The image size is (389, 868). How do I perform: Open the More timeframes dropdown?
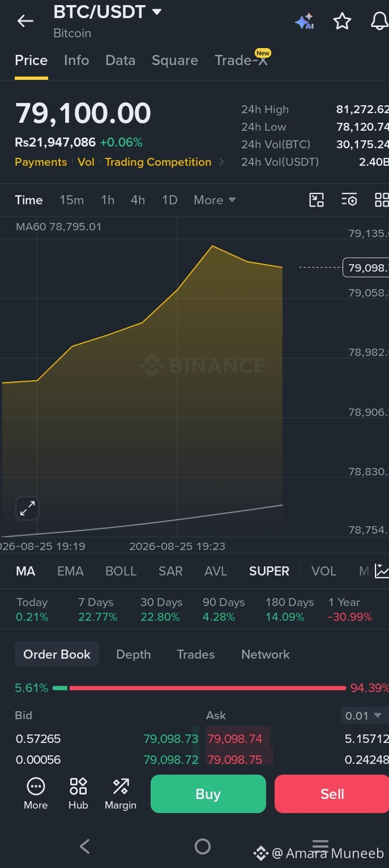(x=215, y=200)
